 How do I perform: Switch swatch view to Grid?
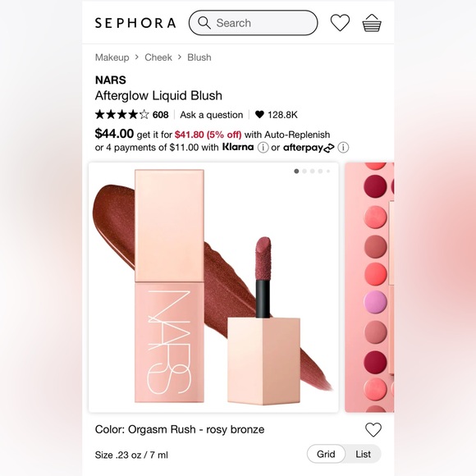[x=326, y=454]
